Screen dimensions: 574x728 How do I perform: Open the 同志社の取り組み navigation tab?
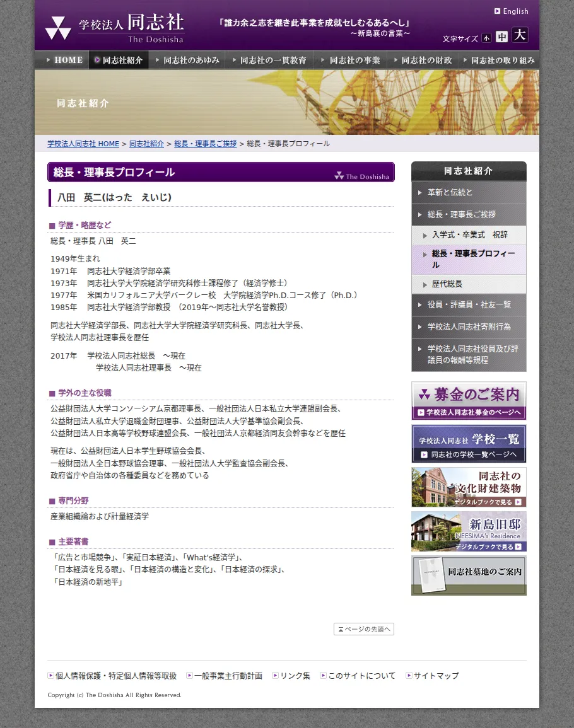click(499, 60)
